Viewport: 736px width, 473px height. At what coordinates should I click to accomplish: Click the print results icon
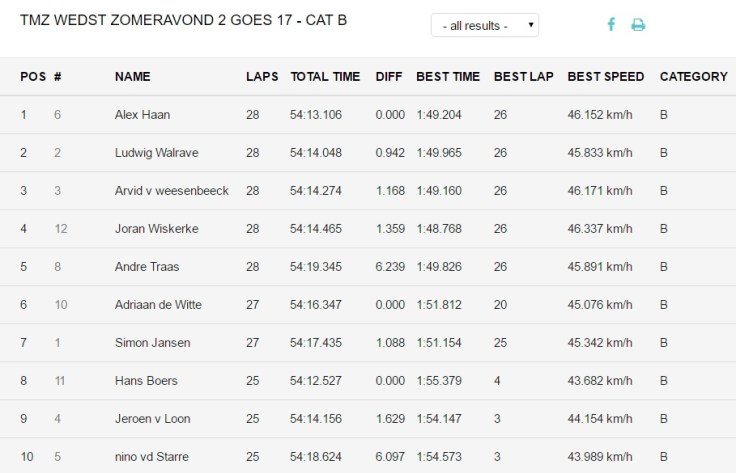[x=638, y=25]
